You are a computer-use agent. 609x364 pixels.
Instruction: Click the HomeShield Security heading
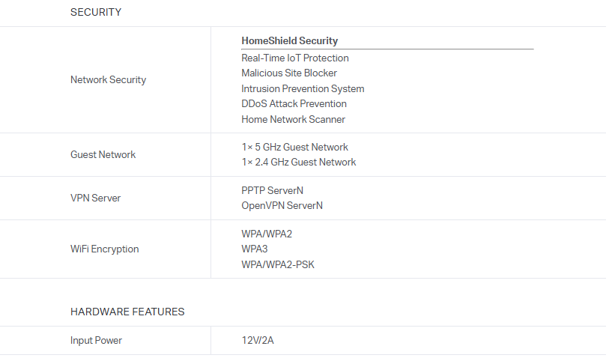(x=289, y=41)
